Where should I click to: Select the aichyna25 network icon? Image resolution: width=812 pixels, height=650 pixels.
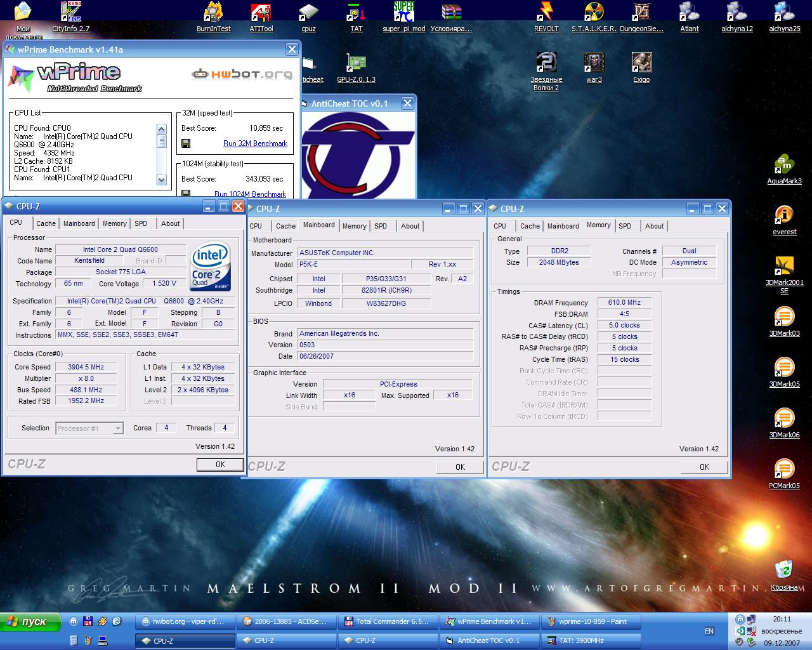(785, 17)
